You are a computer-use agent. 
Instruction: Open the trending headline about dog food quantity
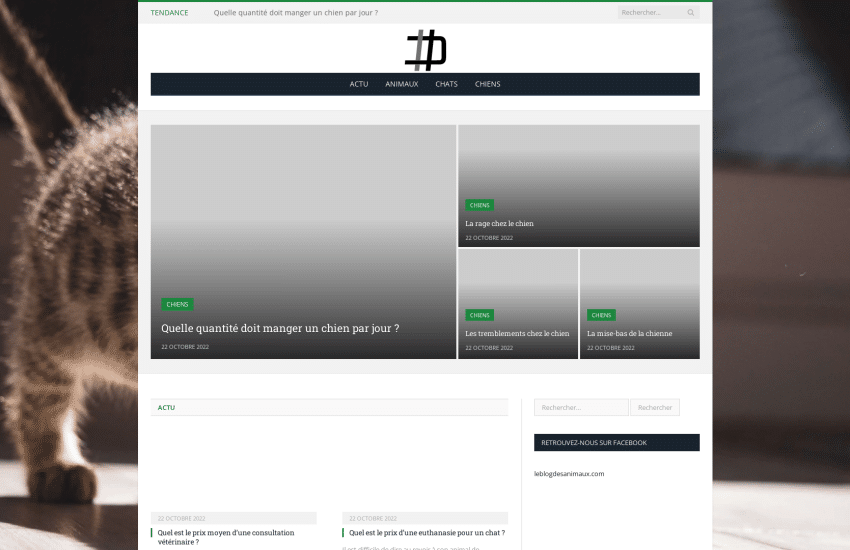click(295, 13)
